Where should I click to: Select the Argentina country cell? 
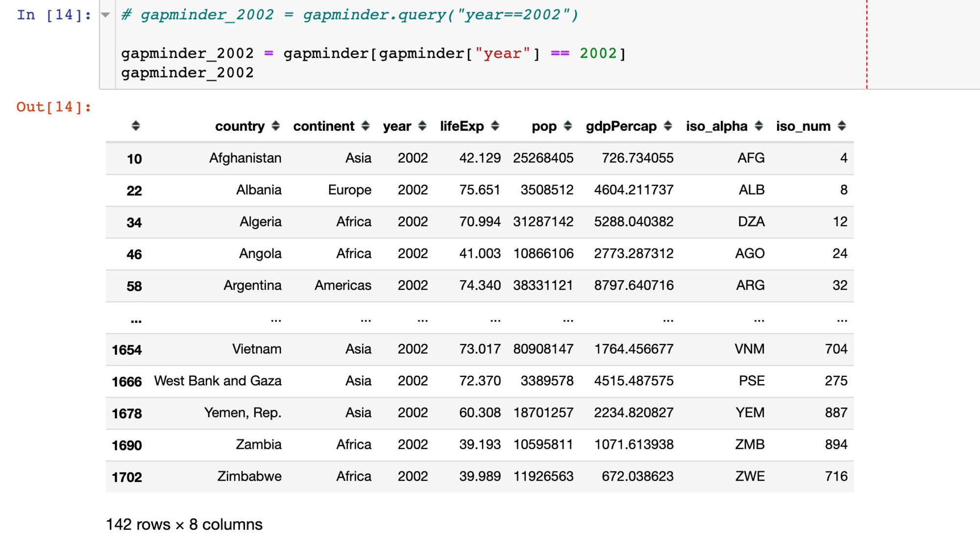[252, 286]
